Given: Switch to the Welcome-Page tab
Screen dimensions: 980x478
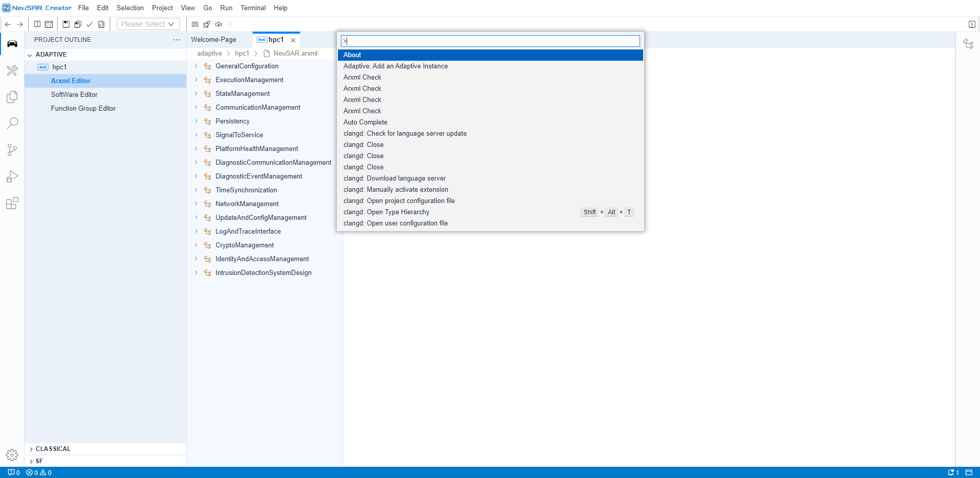Looking at the screenshot, I should coord(213,40).
